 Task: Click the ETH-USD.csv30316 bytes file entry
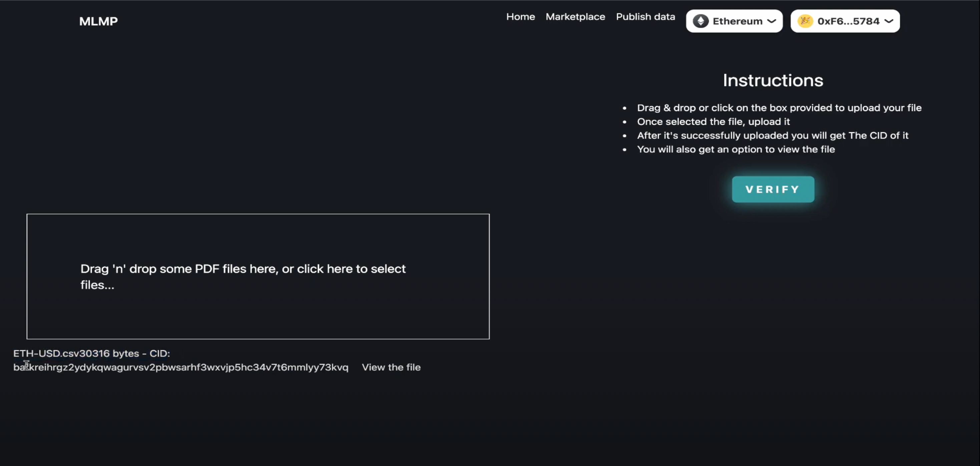92,353
